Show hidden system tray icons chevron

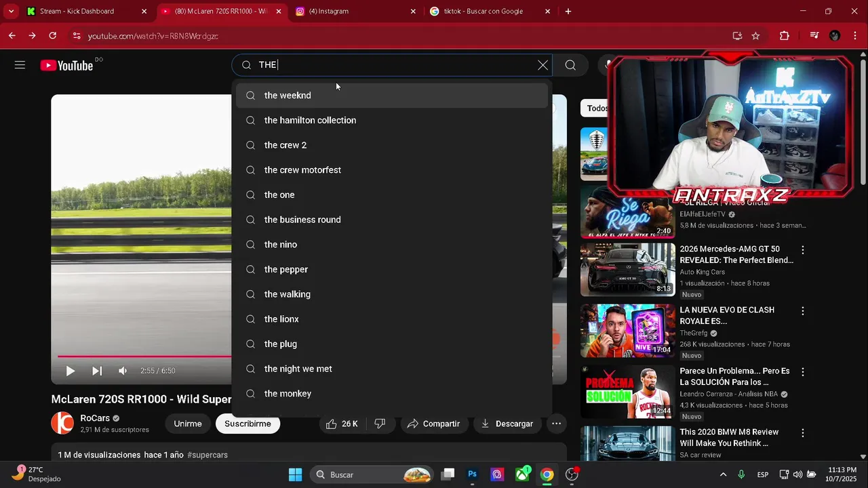click(723, 474)
